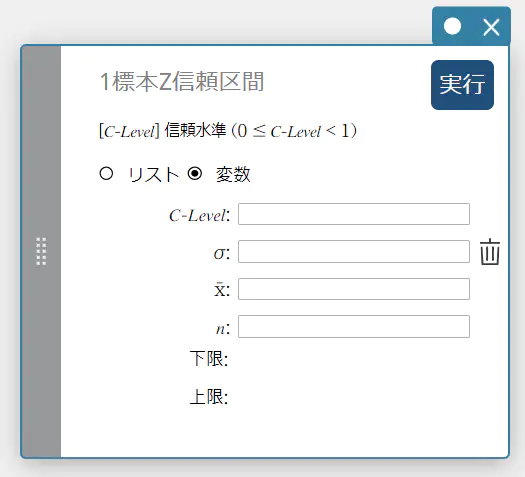525x477 pixels.
Task: Click the n sample size input field
Action: click(x=354, y=326)
